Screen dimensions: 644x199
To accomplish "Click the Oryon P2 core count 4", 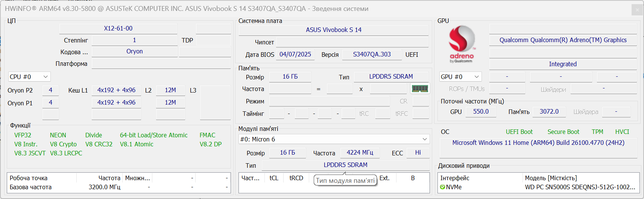I will coord(50,90).
